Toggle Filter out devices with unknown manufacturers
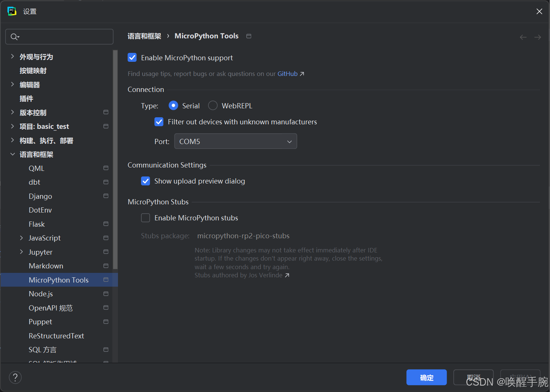550x392 pixels. coord(159,122)
